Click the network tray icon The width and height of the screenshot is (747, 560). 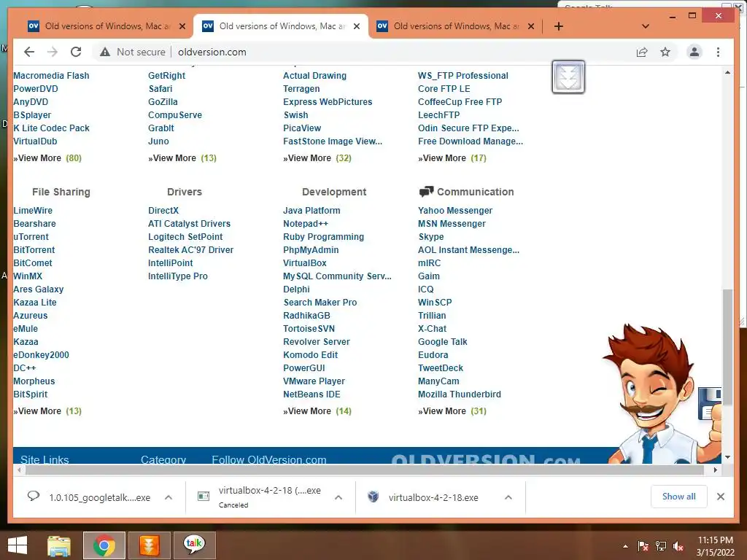click(661, 546)
